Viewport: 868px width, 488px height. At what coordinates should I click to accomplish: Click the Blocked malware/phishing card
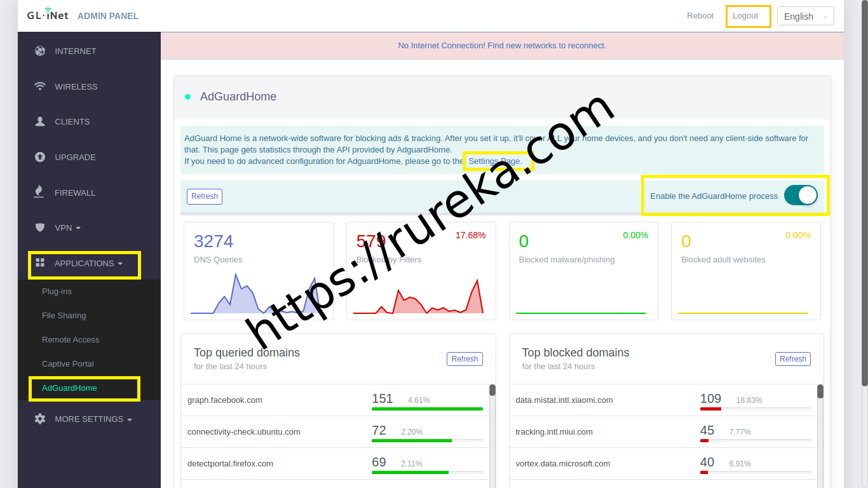583,271
